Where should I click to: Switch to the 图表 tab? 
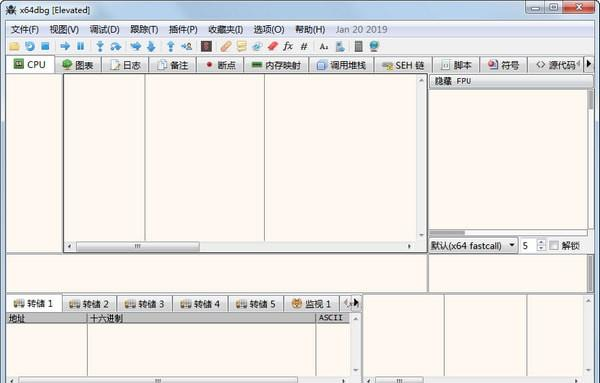tap(78, 65)
